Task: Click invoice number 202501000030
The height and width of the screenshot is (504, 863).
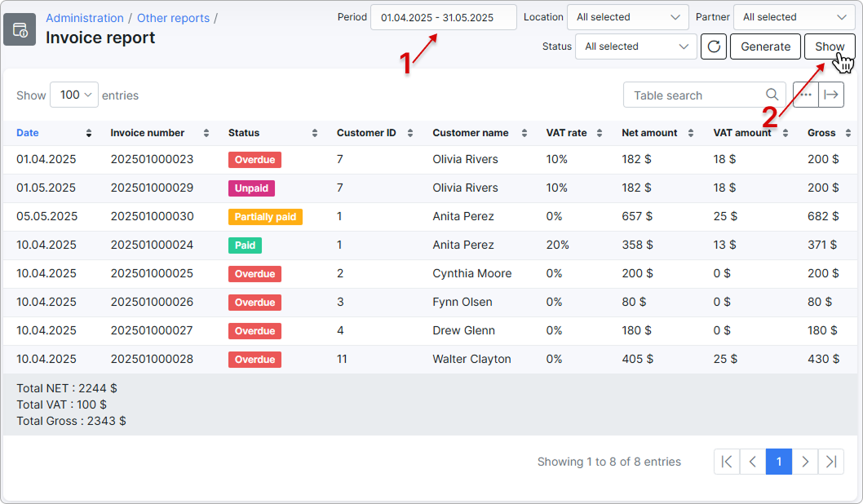Action: click(x=152, y=216)
